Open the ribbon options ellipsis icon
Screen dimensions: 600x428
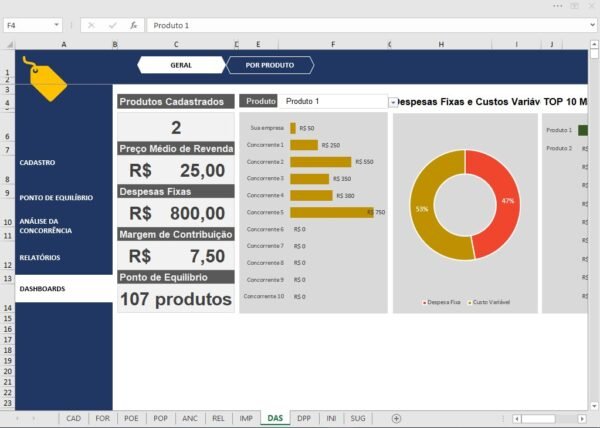click(558, 6)
